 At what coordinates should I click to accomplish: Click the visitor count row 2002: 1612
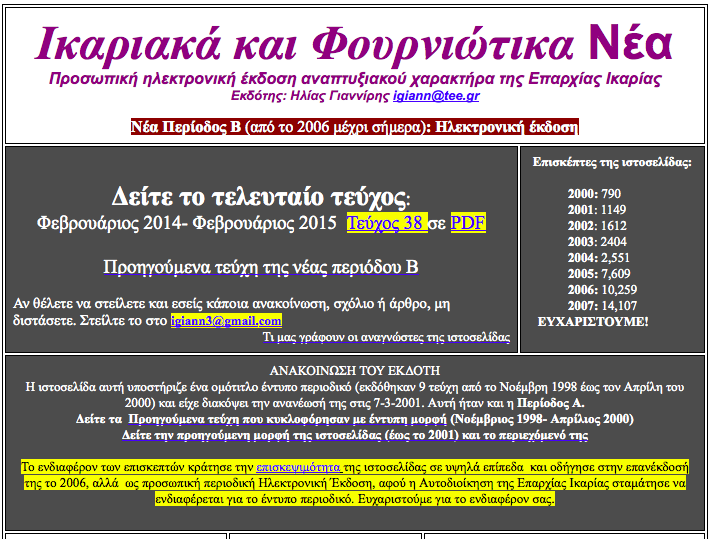click(597, 226)
